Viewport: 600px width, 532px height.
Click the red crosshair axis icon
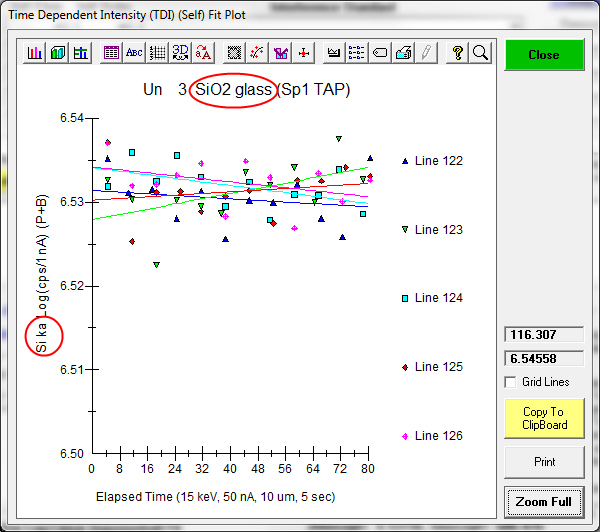pyautogui.click(x=304, y=53)
